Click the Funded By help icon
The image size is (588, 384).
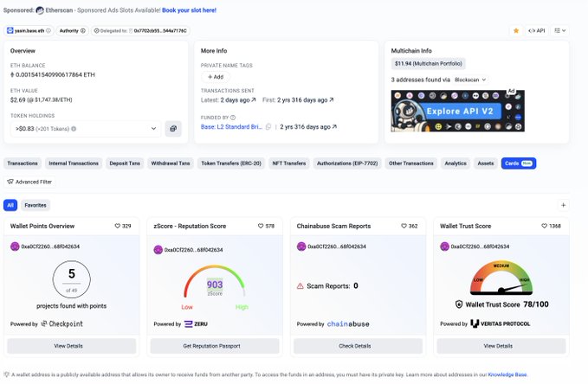(x=233, y=118)
